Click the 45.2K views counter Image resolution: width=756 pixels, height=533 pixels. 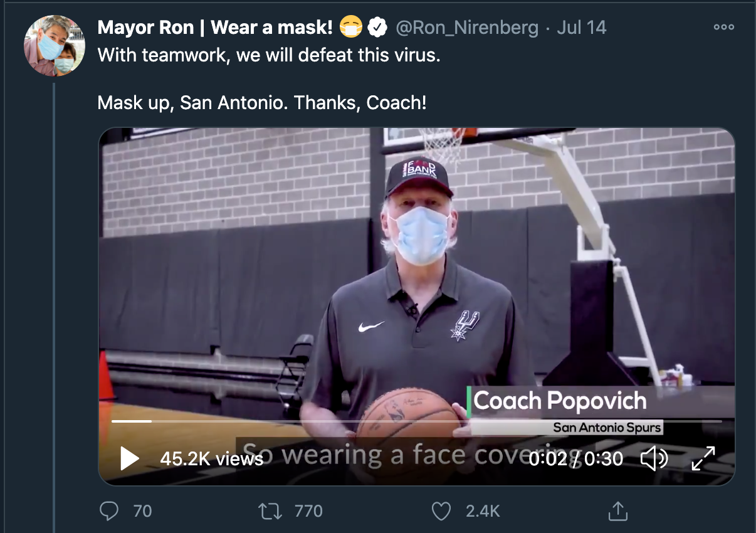click(x=211, y=458)
